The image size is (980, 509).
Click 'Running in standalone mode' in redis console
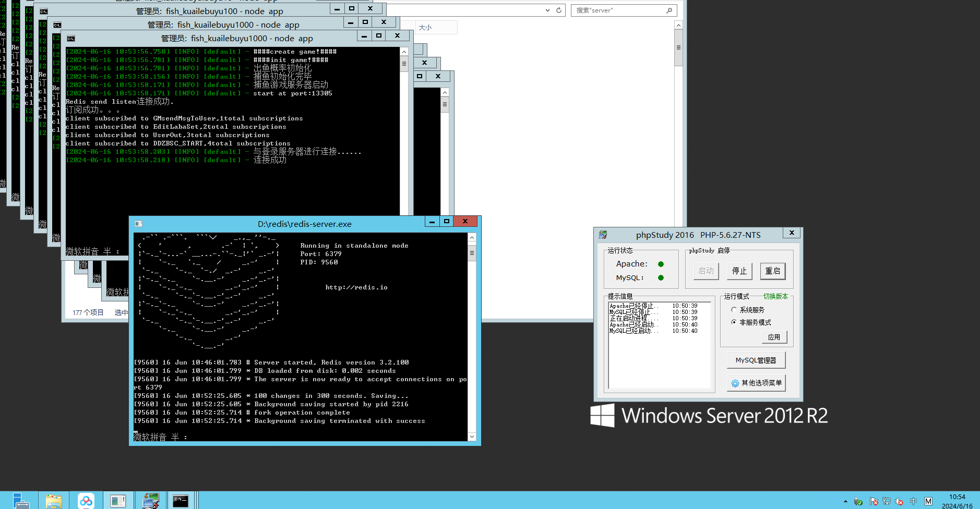(354, 246)
